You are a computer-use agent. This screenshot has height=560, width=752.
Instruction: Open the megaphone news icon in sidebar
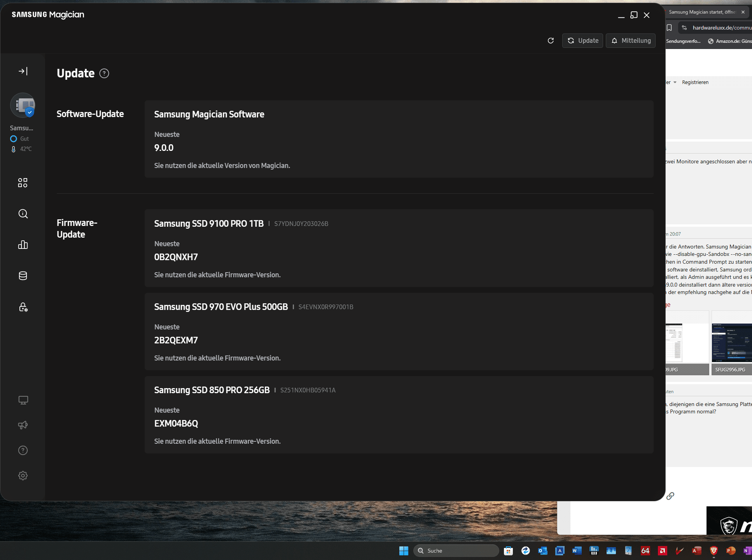23,425
